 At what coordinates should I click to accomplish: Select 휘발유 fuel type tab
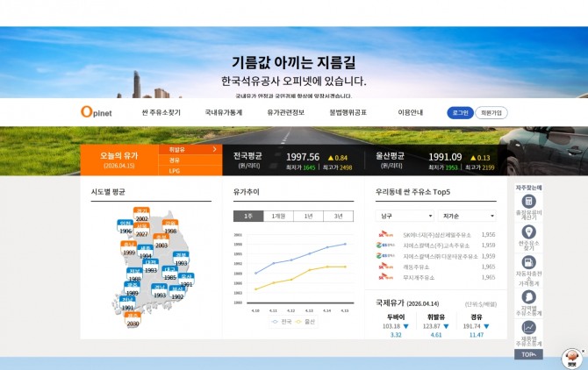click(190, 149)
